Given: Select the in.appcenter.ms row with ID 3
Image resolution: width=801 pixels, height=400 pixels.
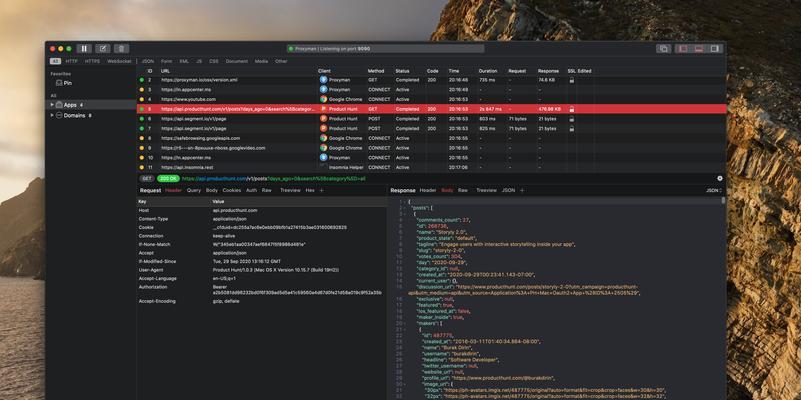Looking at the screenshot, I should tap(431, 89).
